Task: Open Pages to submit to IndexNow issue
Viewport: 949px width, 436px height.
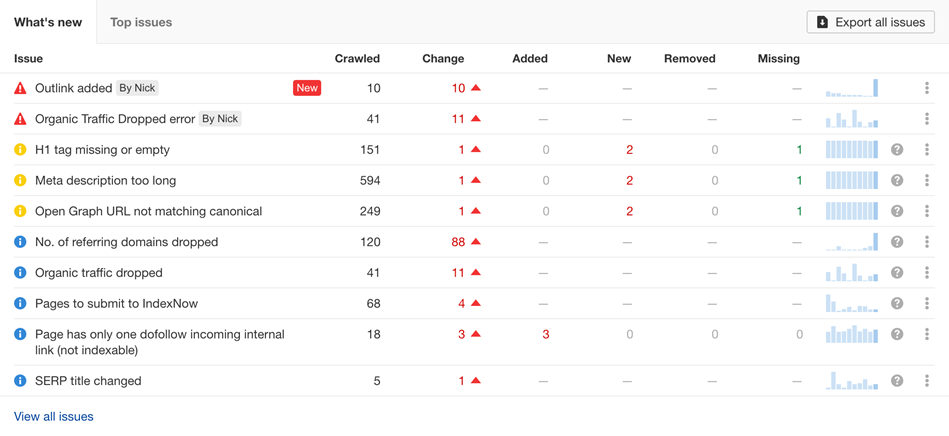Action: tap(116, 304)
